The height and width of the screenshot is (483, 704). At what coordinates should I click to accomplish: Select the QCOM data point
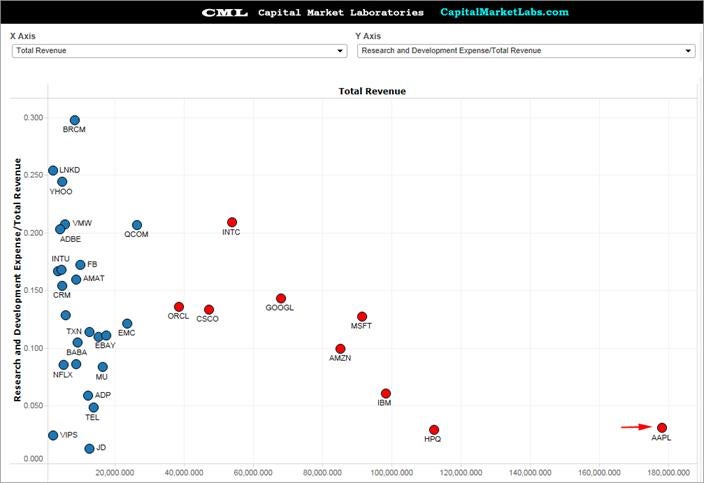[x=137, y=225]
